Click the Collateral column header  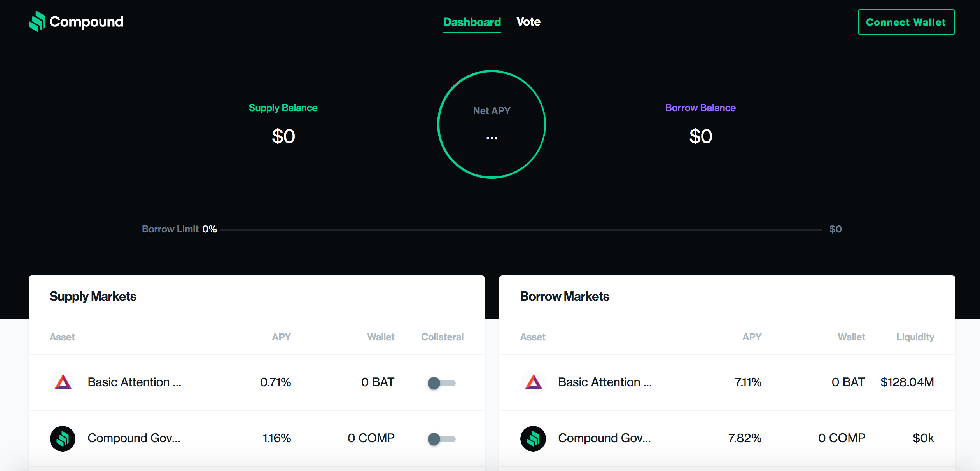[x=442, y=337]
